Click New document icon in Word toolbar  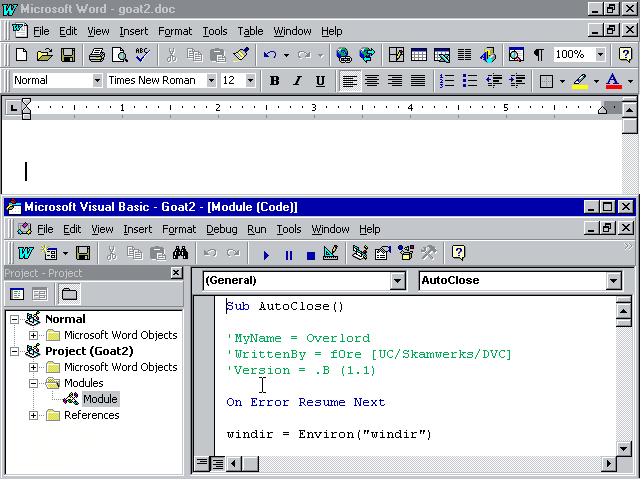(x=21, y=55)
